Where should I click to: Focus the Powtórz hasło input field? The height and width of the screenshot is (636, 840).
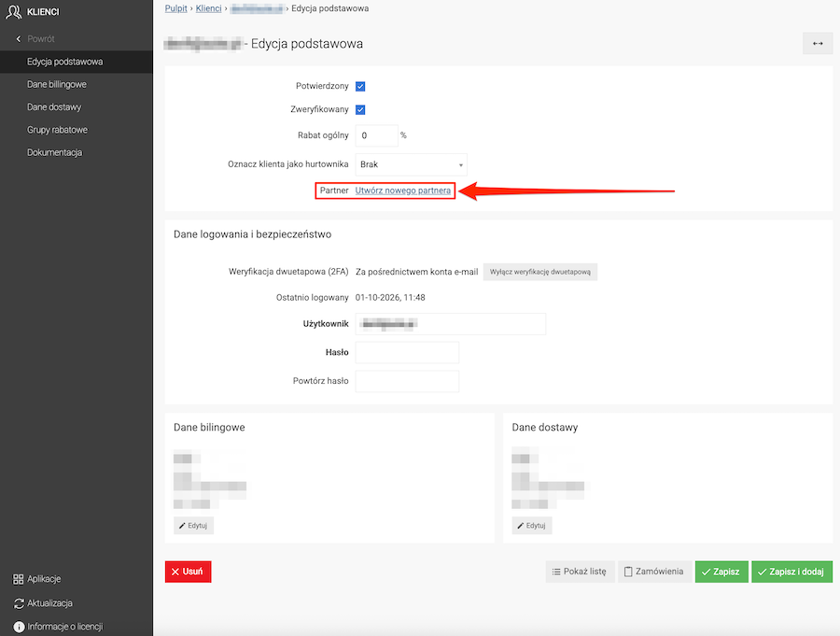[x=407, y=381]
